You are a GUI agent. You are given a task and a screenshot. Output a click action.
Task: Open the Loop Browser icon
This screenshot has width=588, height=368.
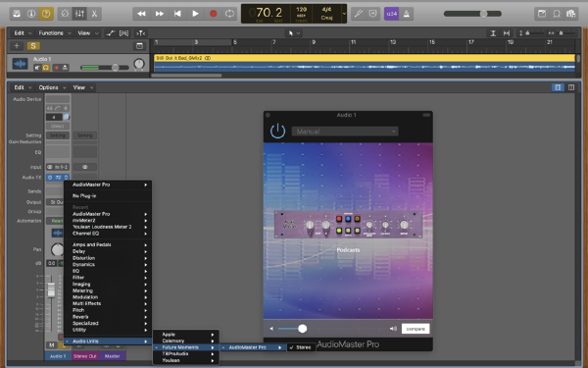coord(557,14)
